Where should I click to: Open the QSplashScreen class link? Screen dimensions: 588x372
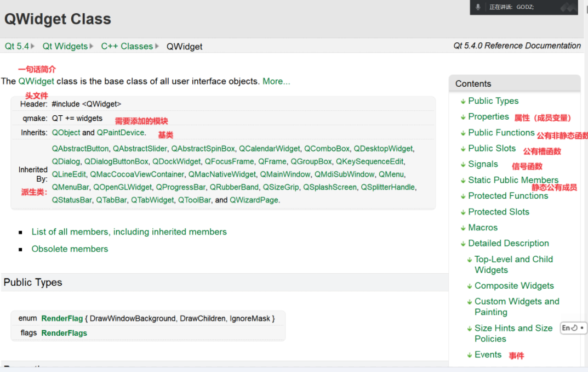click(x=330, y=187)
